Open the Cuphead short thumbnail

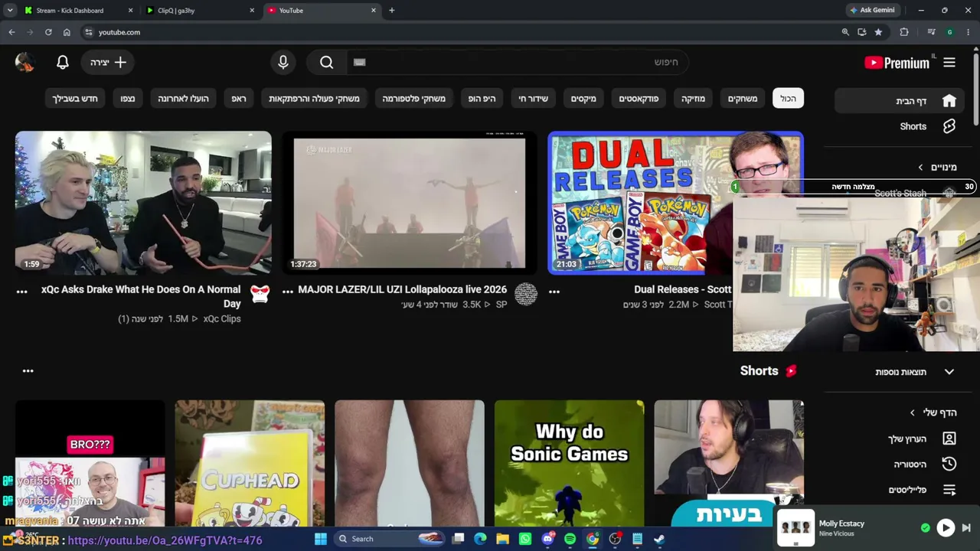pyautogui.click(x=250, y=463)
